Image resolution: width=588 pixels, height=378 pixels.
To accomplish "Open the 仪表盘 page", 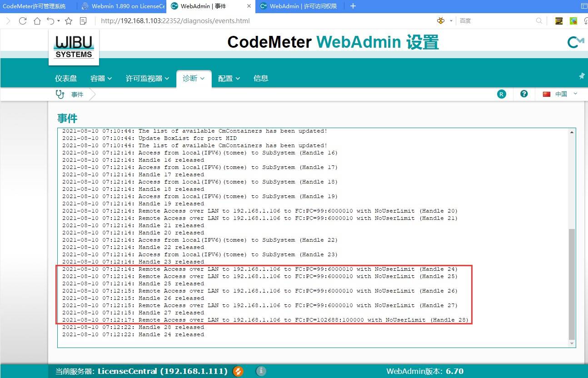I will click(66, 79).
